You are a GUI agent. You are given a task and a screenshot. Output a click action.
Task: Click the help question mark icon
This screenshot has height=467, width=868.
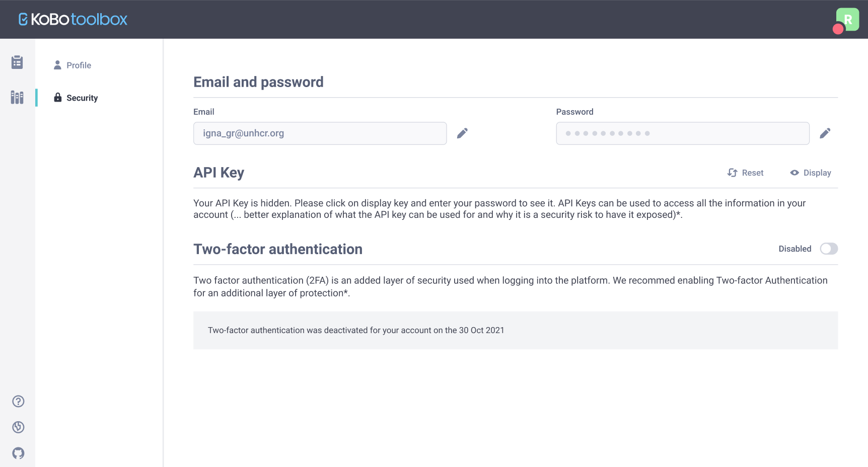tap(18, 401)
